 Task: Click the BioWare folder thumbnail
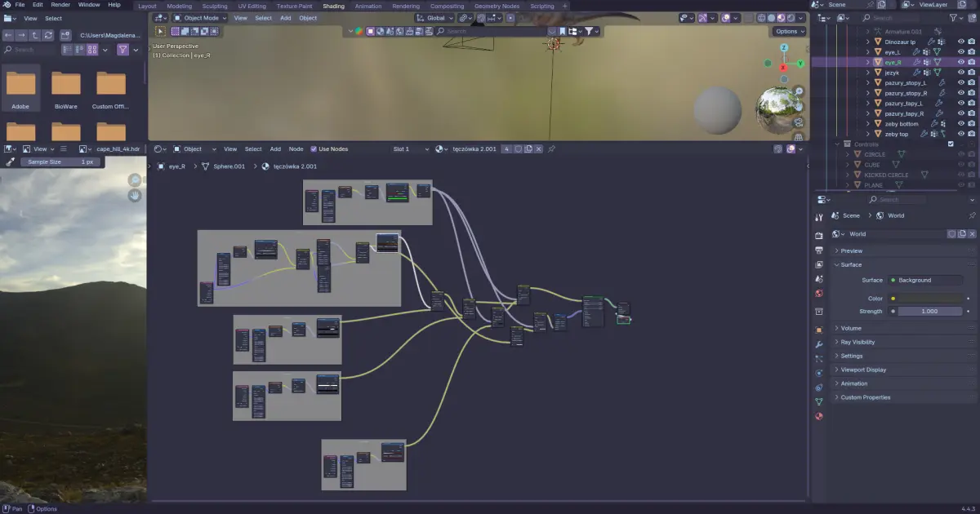(66, 88)
